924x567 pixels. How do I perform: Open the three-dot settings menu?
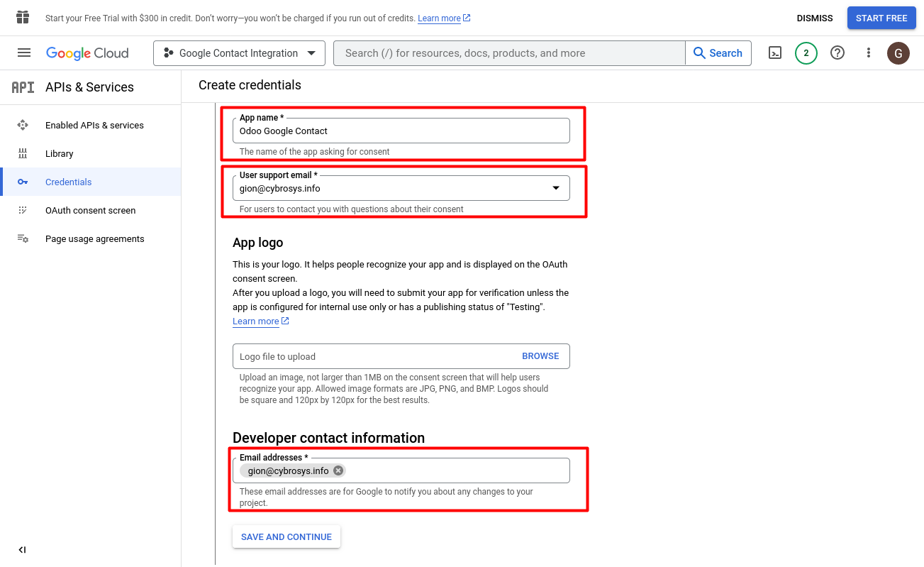pyautogui.click(x=869, y=53)
